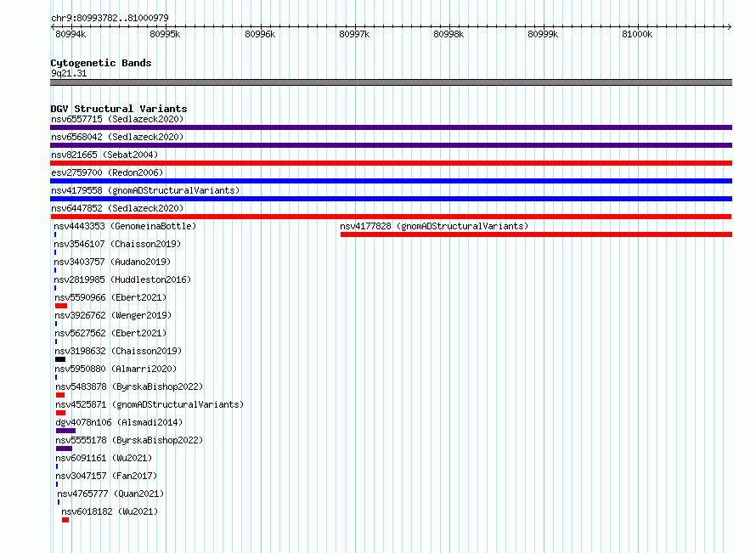Screen dimensions: 756x553
Task: Open nsv3546107 (Chaisson2019) variant
Action: click(x=117, y=244)
